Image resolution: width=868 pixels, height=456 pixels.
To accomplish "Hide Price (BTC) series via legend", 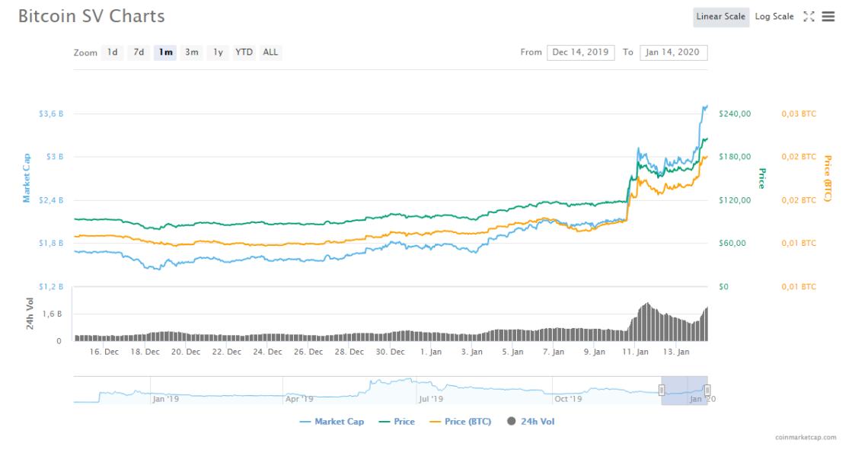I will coord(461,422).
